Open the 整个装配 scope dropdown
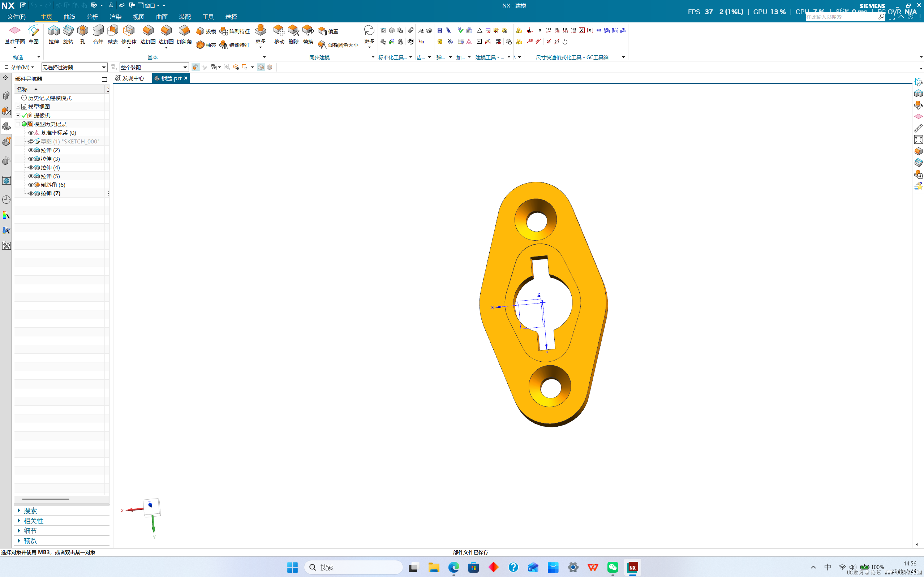 [x=154, y=67]
